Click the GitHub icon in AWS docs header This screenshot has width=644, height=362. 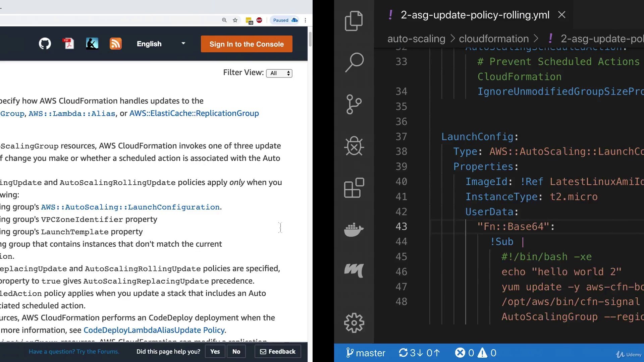pyautogui.click(x=45, y=44)
